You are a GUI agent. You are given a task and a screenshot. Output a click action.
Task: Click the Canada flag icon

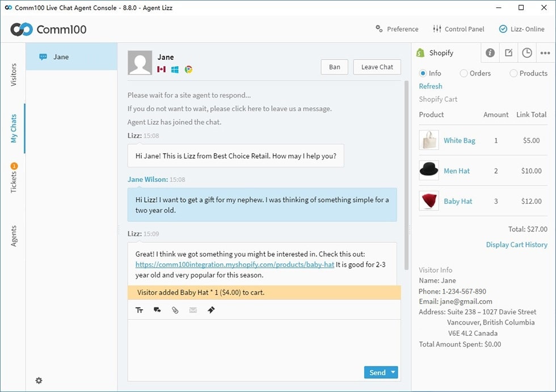tap(161, 69)
